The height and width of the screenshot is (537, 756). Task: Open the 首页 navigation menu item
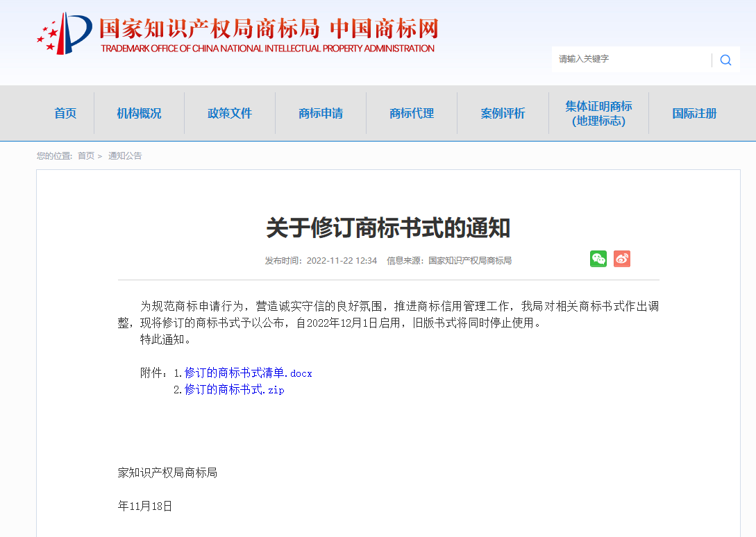(65, 113)
